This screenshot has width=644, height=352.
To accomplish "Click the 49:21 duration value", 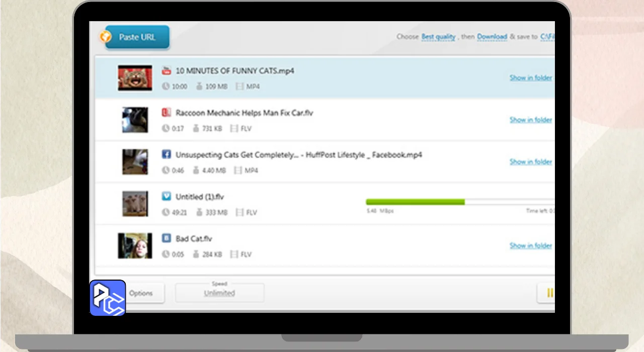I will coord(180,213).
